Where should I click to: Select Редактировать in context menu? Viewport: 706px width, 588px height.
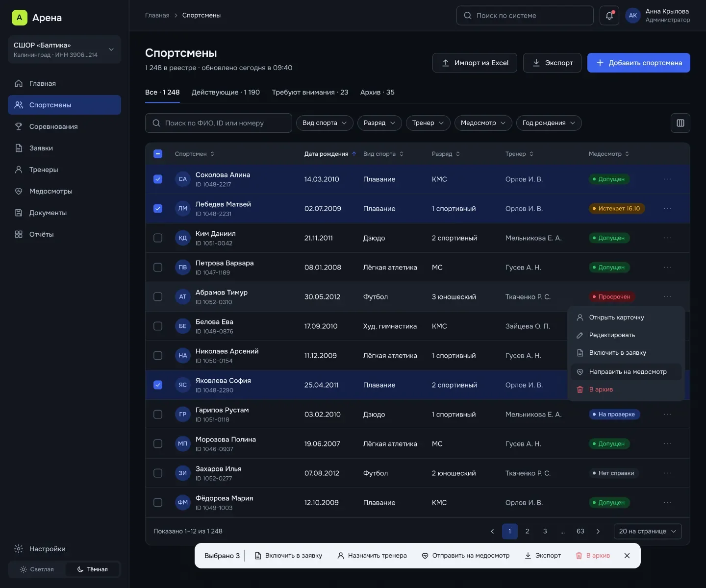[626, 335]
